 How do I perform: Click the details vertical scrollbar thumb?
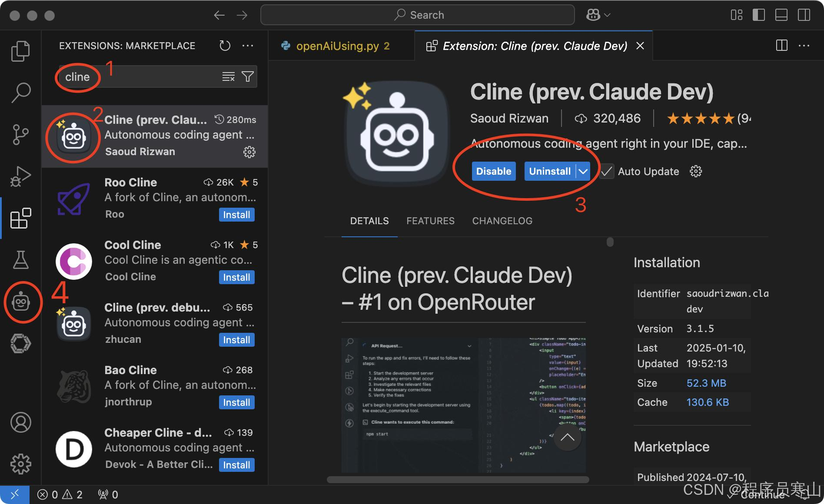click(x=610, y=242)
